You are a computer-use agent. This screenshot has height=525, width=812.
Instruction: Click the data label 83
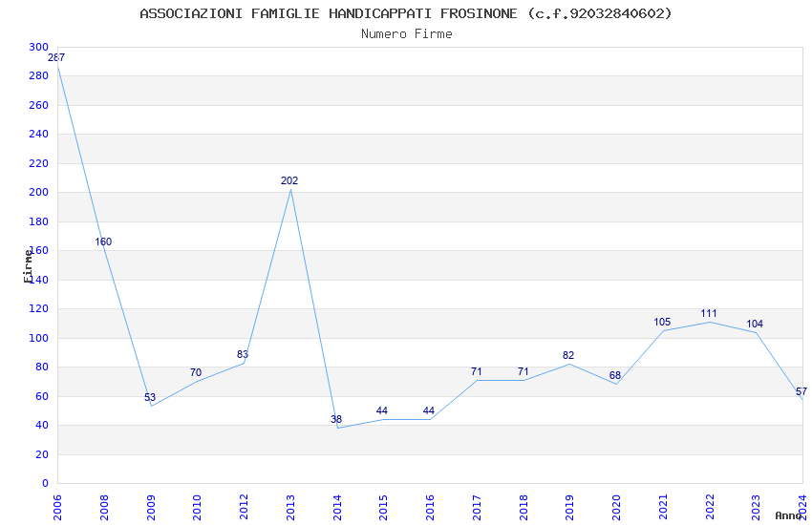click(243, 354)
